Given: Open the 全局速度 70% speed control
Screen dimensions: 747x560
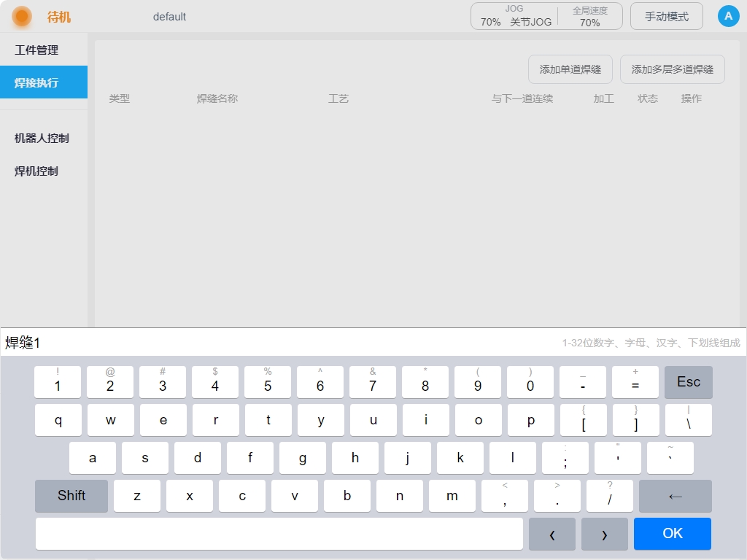Looking at the screenshot, I should pyautogui.click(x=589, y=16).
